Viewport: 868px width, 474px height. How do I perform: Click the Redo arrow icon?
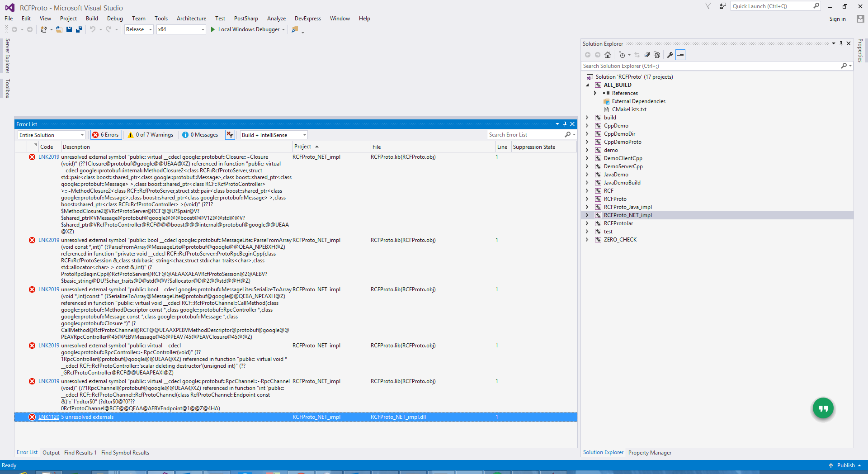(108, 29)
